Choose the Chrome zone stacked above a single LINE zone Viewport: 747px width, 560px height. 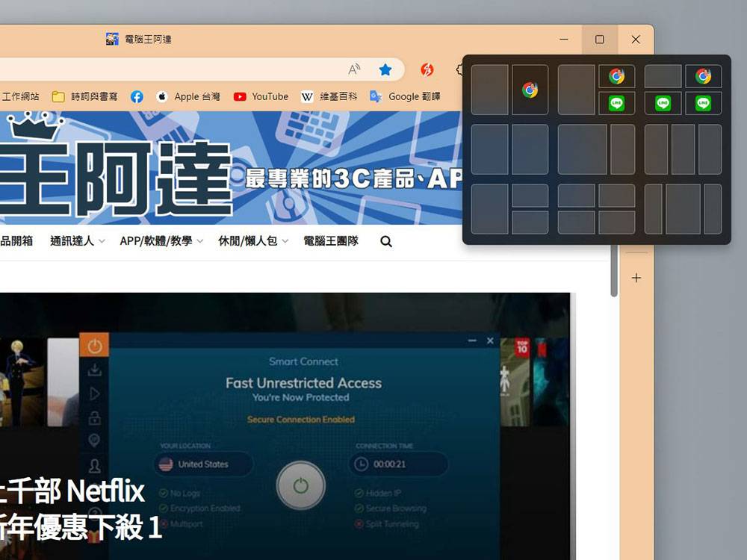click(616, 76)
